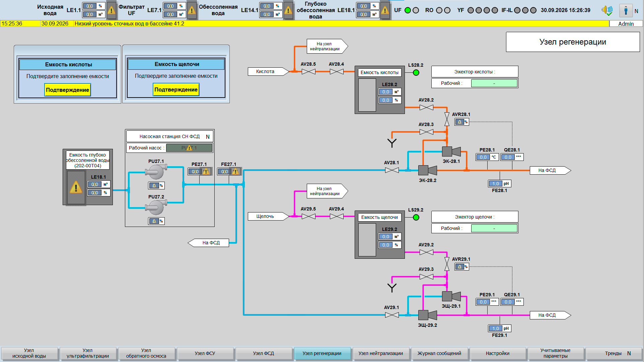Click the acid ejector Рабочий field
644x362 pixels.
point(494,83)
